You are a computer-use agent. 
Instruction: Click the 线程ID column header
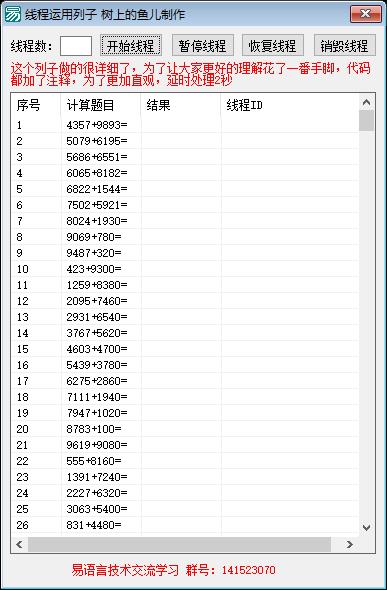pyautogui.click(x=290, y=105)
